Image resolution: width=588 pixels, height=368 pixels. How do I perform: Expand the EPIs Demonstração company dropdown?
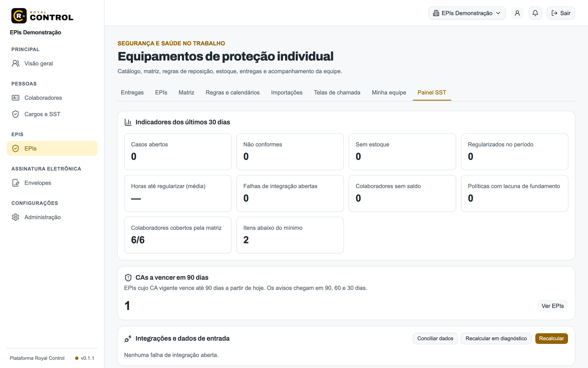point(467,13)
